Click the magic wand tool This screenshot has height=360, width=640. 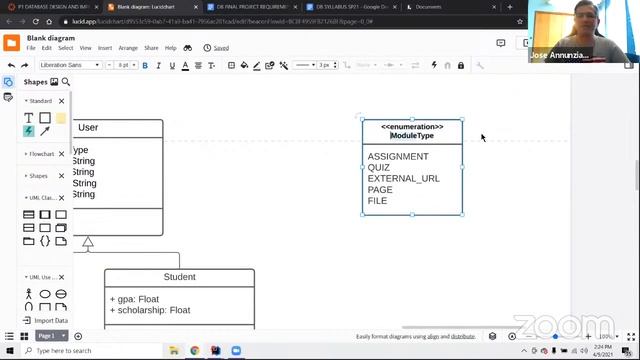click(284, 65)
